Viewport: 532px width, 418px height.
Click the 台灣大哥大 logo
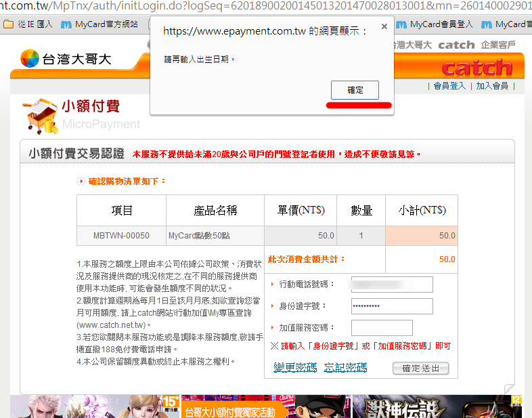coord(66,58)
